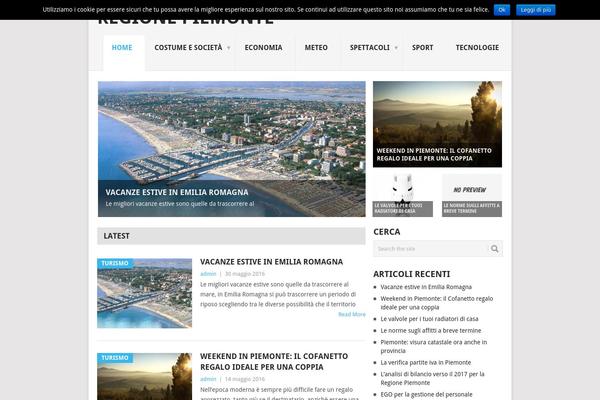Open recent article La verifica partite iva in Piemonte
The image size is (600, 400).
[426, 362]
